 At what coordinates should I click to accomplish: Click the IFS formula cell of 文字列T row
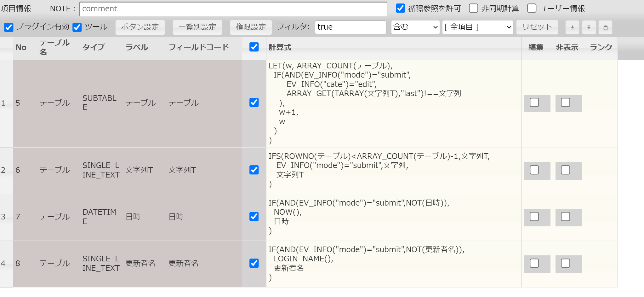point(394,171)
